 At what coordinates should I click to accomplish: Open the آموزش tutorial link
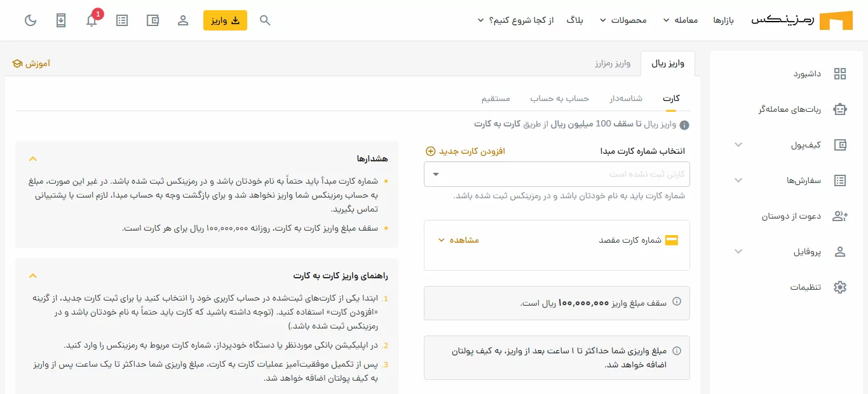pos(31,64)
